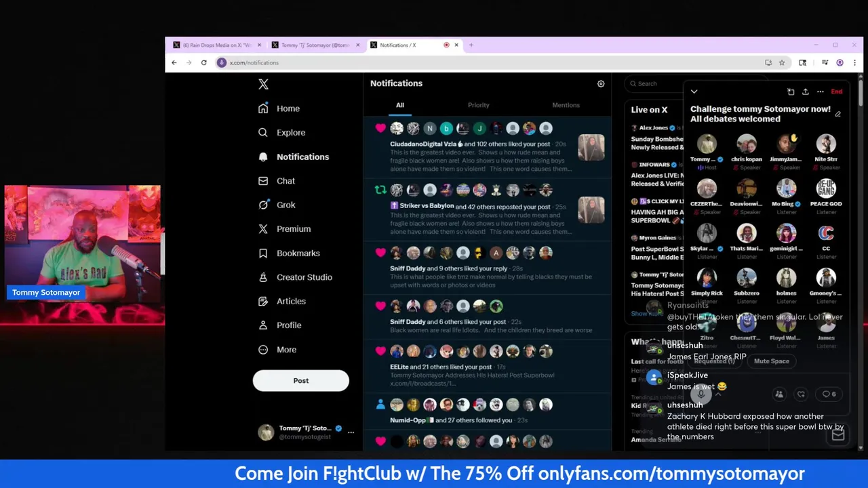This screenshot has height=488, width=868.
Task: Go to Home in the sidebar
Action: [x=279, y=108]
